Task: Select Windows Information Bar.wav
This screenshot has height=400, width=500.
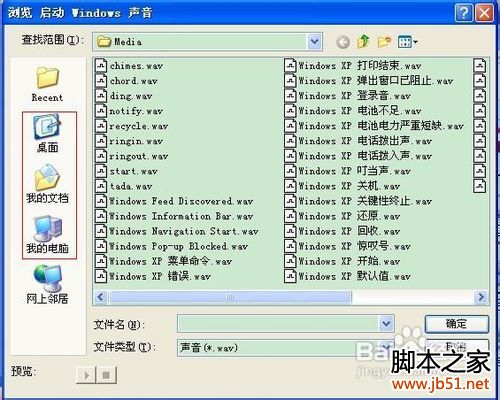Action: pyautogui.click(x=174, y=216)
